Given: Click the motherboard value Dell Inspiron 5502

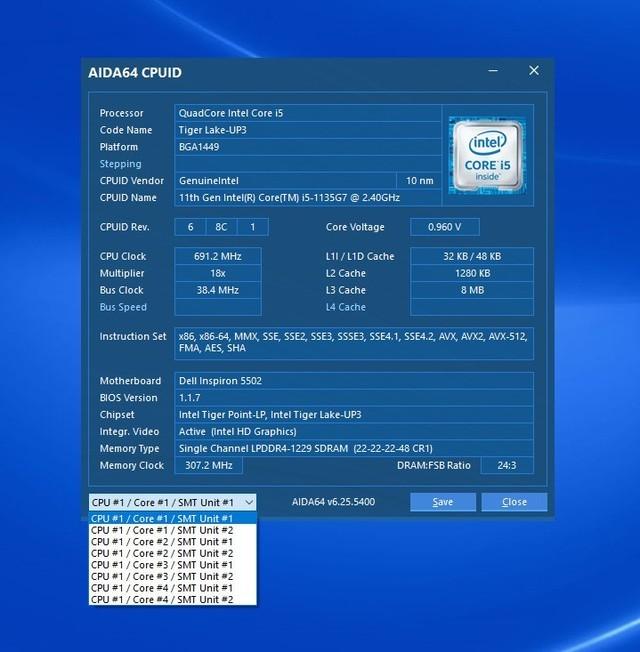Looking at the screenshot, I should (x=354, y=381).
